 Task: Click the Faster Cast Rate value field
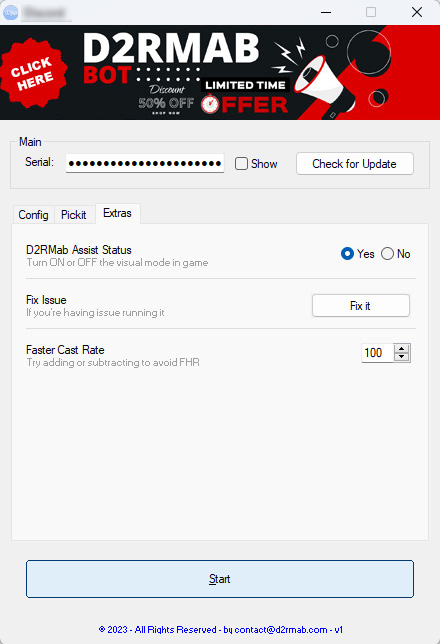[x=377, y=353]
